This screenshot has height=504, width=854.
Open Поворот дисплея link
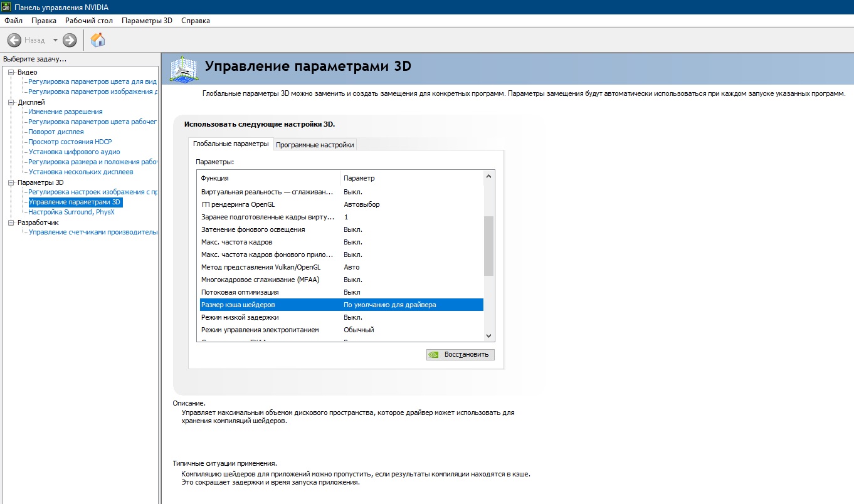point(56,132)
